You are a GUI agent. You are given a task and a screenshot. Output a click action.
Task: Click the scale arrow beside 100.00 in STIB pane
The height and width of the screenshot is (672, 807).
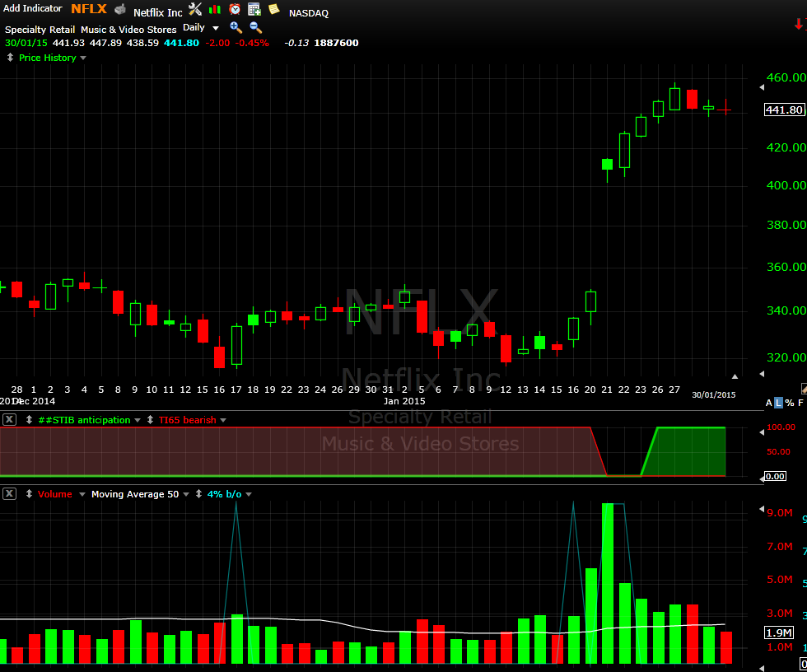(762, 432)
